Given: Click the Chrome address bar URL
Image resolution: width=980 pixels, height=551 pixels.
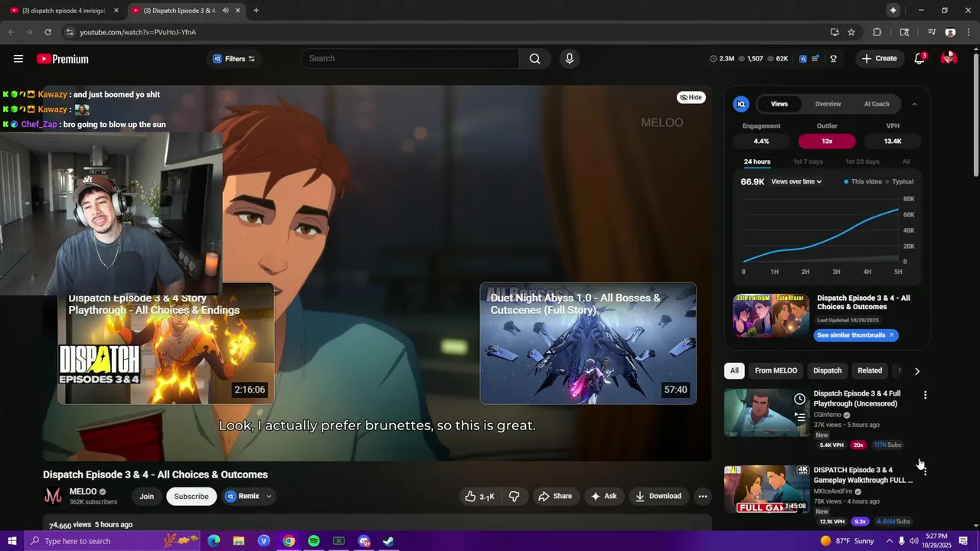Looking at the screenshot, I should click(138, 32).
